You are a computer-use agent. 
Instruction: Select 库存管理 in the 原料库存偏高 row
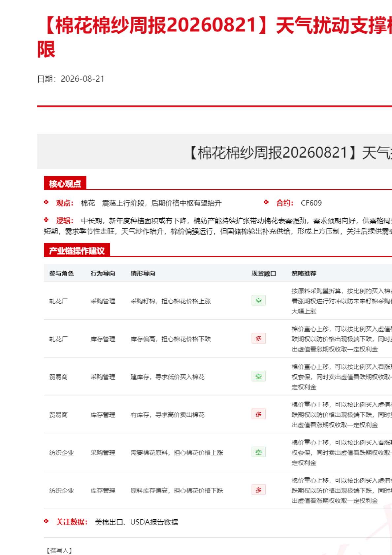tap(103, 491)
